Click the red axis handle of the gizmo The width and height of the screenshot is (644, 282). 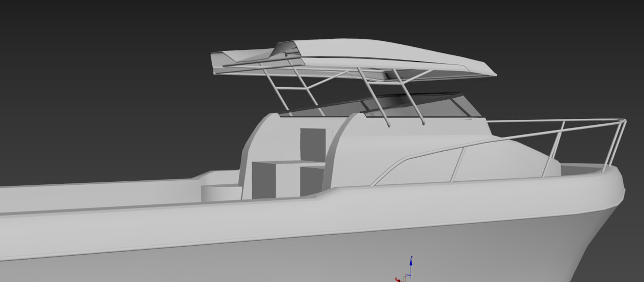click(397, 279)
